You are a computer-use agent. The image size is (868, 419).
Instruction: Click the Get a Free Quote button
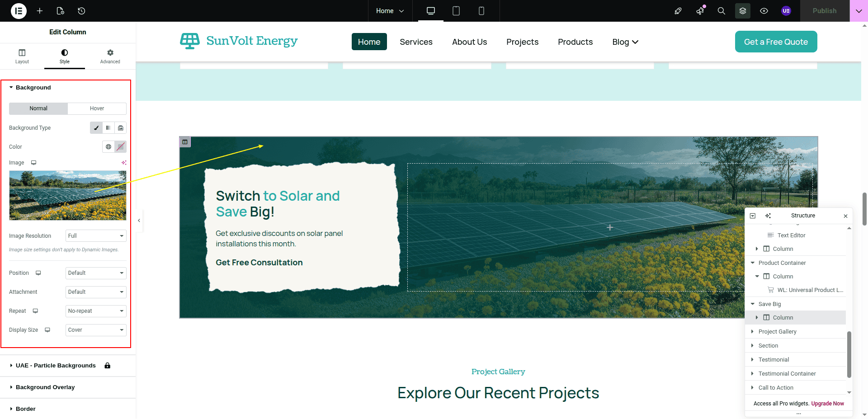coord(776,42)
